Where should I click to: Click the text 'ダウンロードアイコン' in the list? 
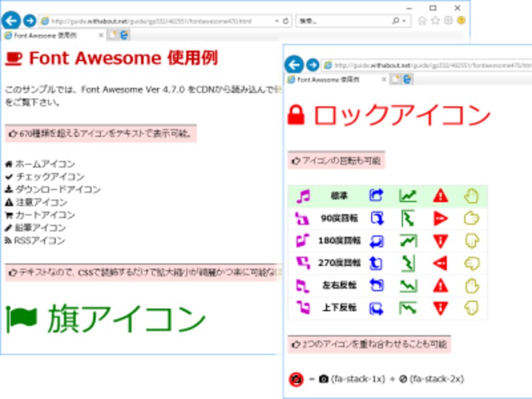tap(58, 190)
